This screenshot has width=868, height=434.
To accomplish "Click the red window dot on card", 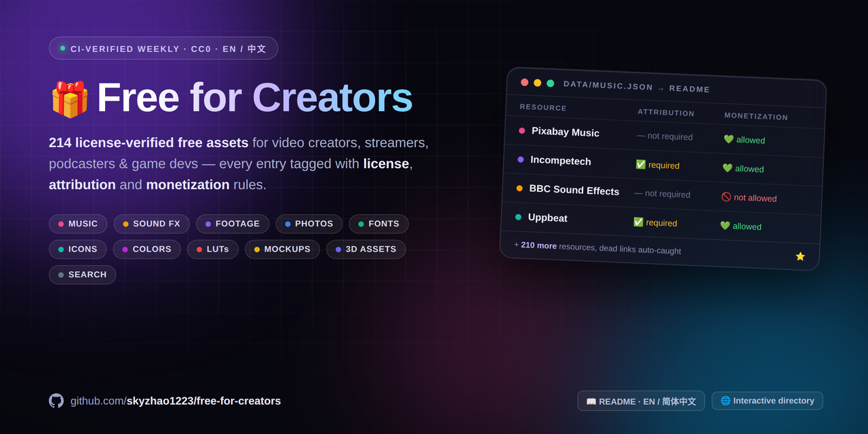I will click(x=524, y=82).
